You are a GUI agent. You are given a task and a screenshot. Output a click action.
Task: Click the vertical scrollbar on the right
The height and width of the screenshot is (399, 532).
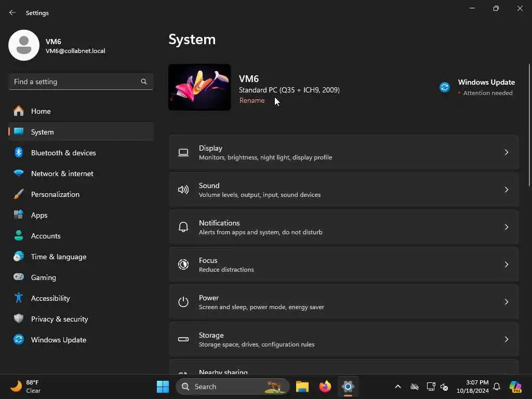(x=529, y=125)
